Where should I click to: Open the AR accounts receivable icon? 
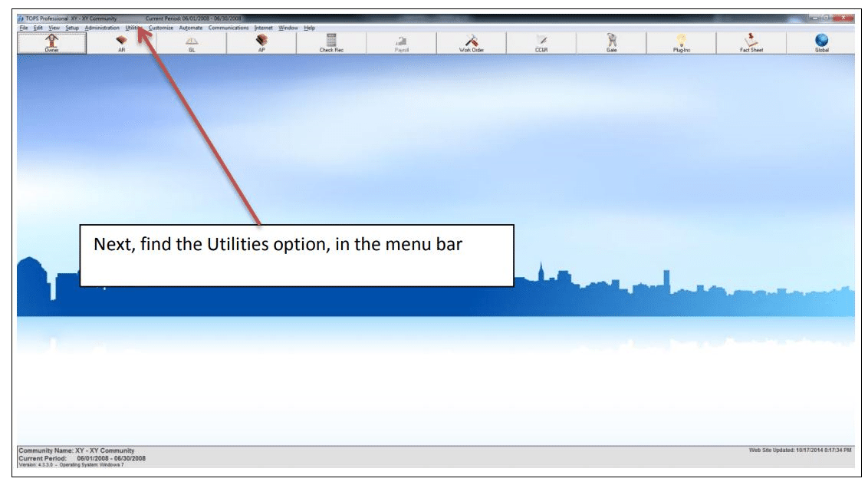[122, 43]
